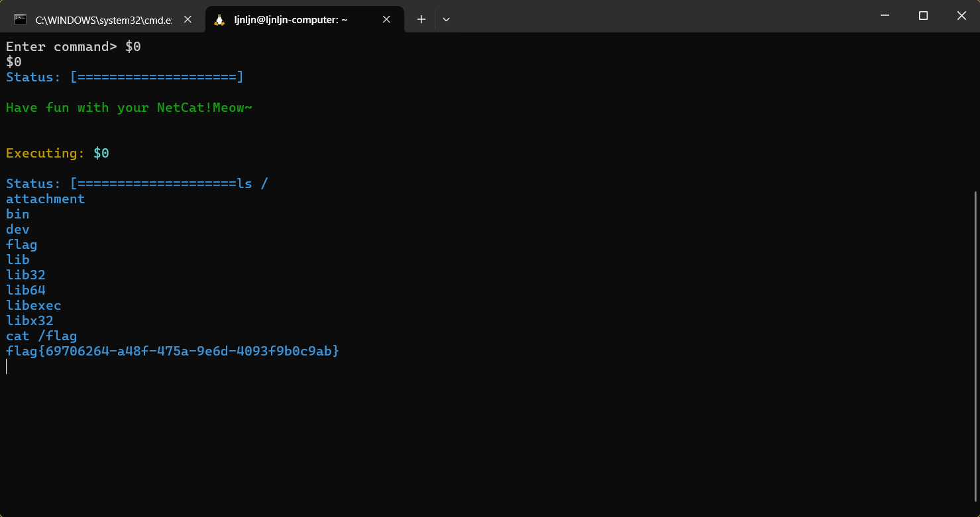Expand the tab options arrow next to plus
The height and width of the screenshot is (517, 980).
point(446,19)
